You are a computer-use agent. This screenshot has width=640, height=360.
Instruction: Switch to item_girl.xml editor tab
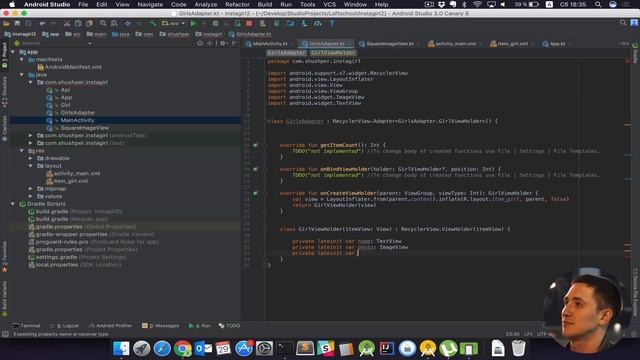(x=512, y=44)
